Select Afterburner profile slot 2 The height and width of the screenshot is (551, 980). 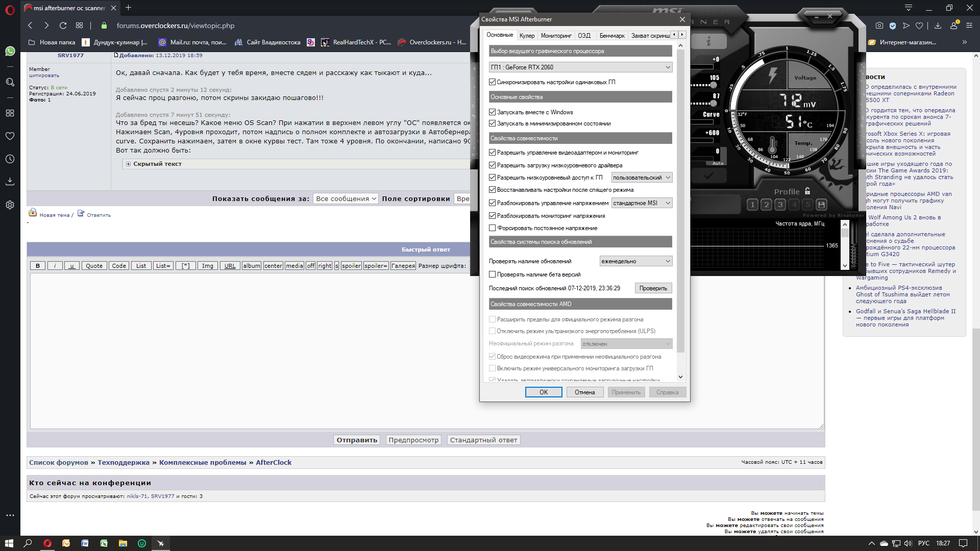tap(766, 205)
